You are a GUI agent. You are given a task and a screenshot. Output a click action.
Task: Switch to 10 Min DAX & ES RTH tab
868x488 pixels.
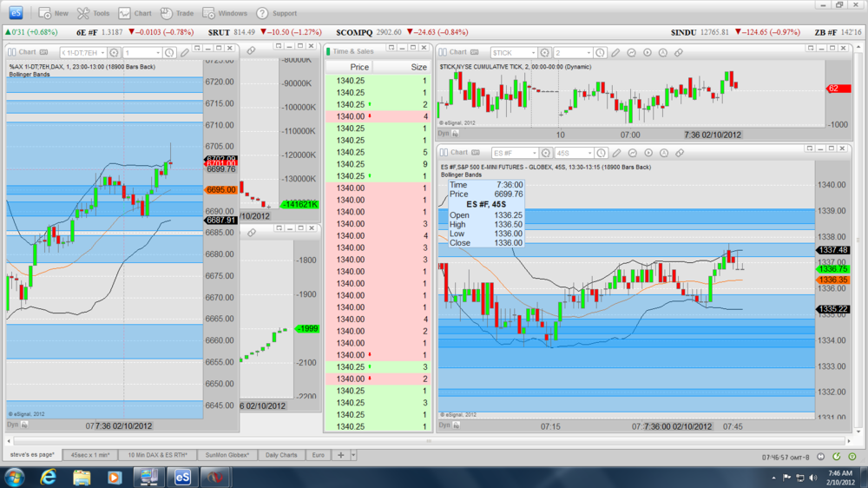tap(157, 455)
